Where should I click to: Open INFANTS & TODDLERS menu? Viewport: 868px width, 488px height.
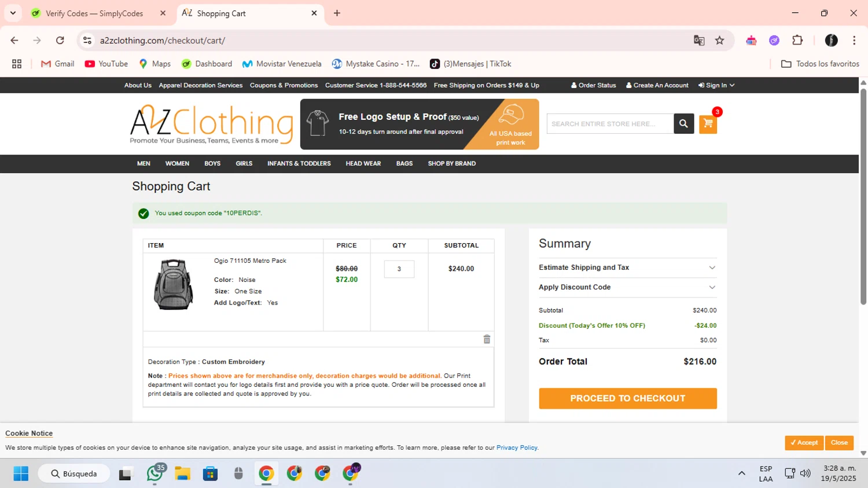(x=299, y=164)
